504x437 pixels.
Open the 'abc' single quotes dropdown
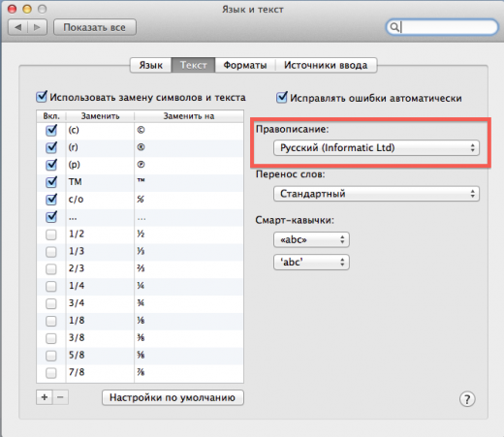311,262
